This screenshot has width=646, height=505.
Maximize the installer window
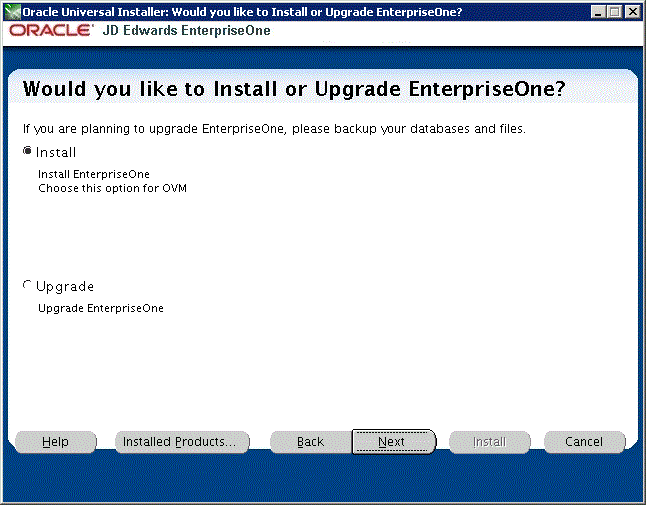pyautogui.click(x=615, y=12)
